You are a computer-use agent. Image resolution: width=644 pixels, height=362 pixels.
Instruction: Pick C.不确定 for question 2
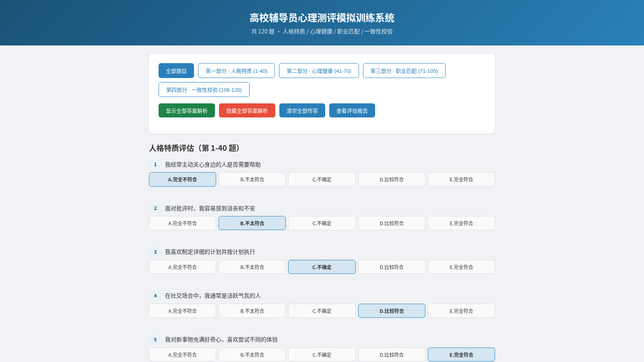coord(322,223)
